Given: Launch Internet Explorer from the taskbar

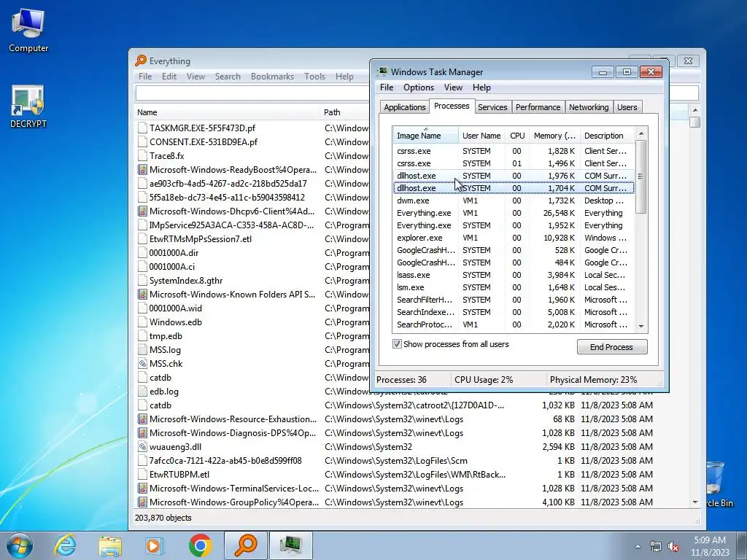Looking at the screenshot, I should [x=65, y=545].
